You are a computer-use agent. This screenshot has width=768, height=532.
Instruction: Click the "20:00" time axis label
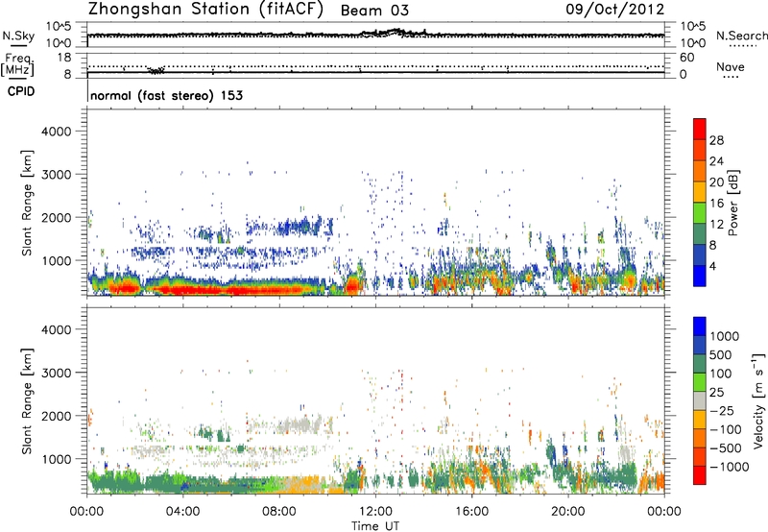point(568,512)
